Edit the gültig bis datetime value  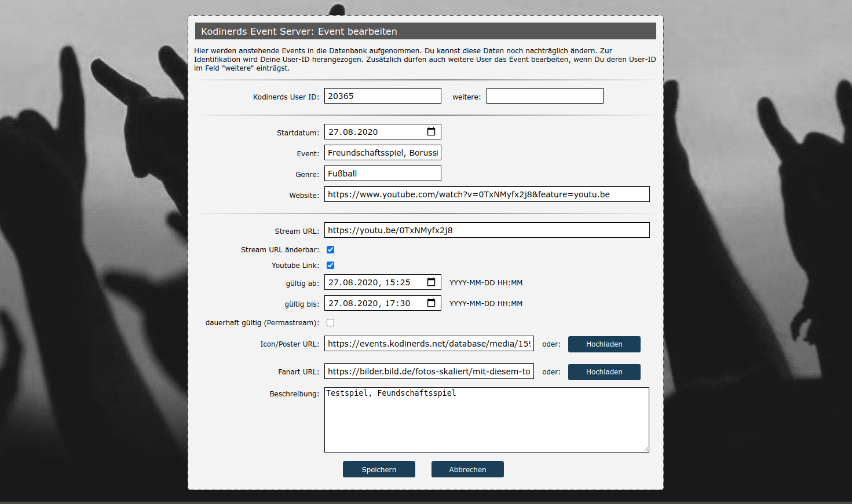pyautogui.click(x=370, y=303)
